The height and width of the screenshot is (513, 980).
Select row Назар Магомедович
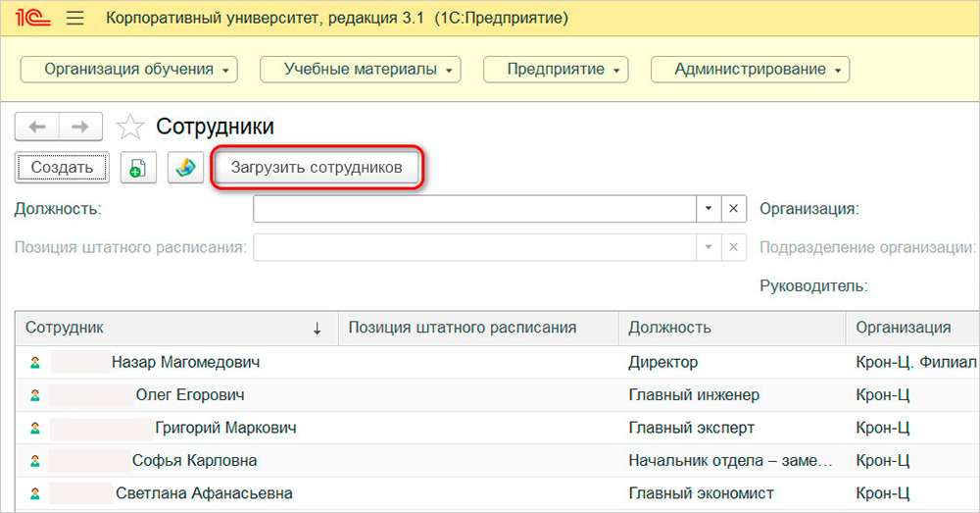[x=498, y=362]
